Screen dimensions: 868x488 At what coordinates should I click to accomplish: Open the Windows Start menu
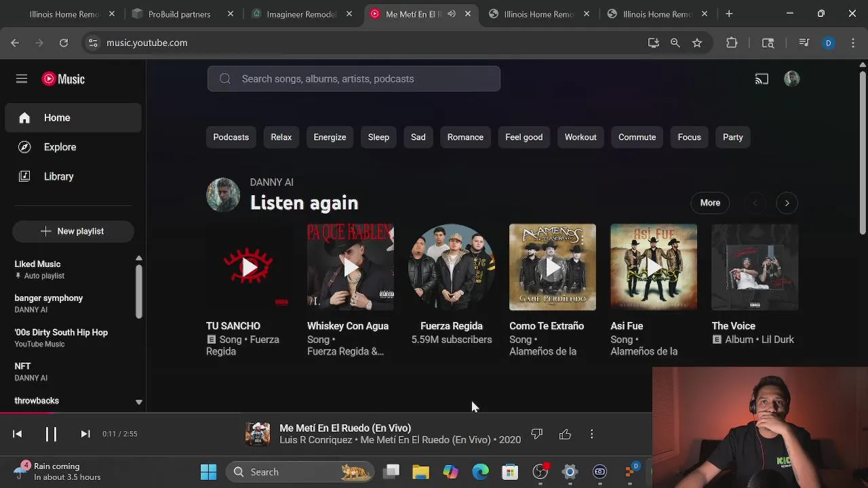pos(208,472)
